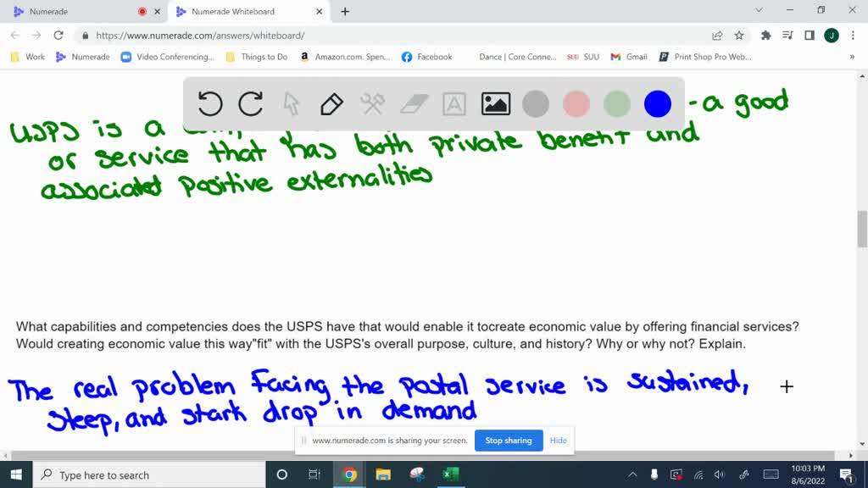868x488 pixels.
Task: Select the pointer/cursor tool
Action: [291, 103]
